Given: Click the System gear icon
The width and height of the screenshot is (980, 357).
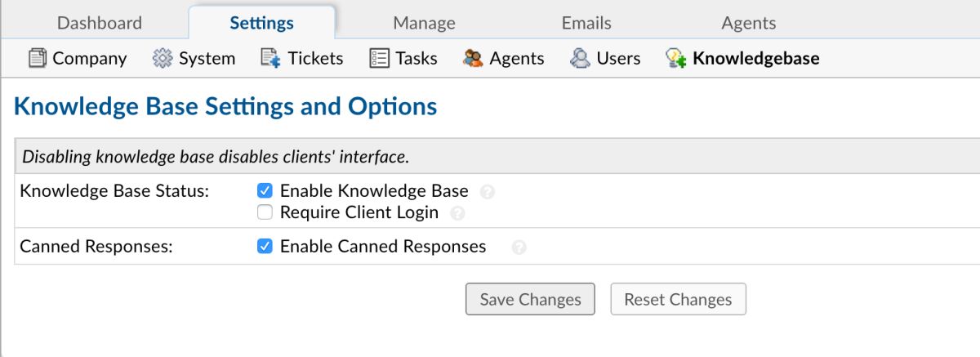Looking at the screenshot, I should point(163,58).
